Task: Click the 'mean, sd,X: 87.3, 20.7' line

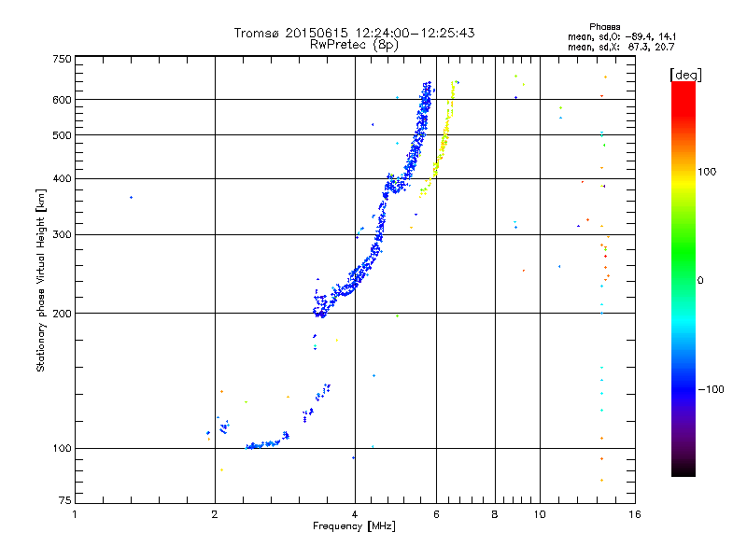Action: coord(621,47)
